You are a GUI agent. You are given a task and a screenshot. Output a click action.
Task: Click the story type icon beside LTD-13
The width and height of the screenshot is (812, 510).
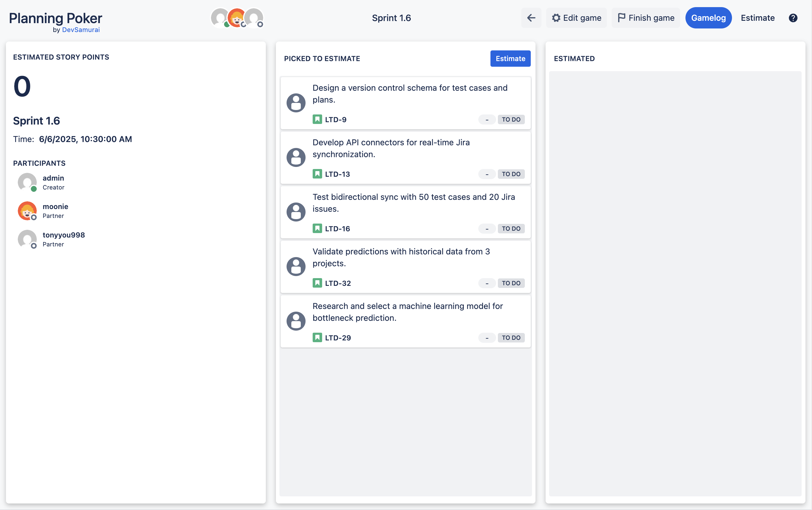(x=317, y=174)
